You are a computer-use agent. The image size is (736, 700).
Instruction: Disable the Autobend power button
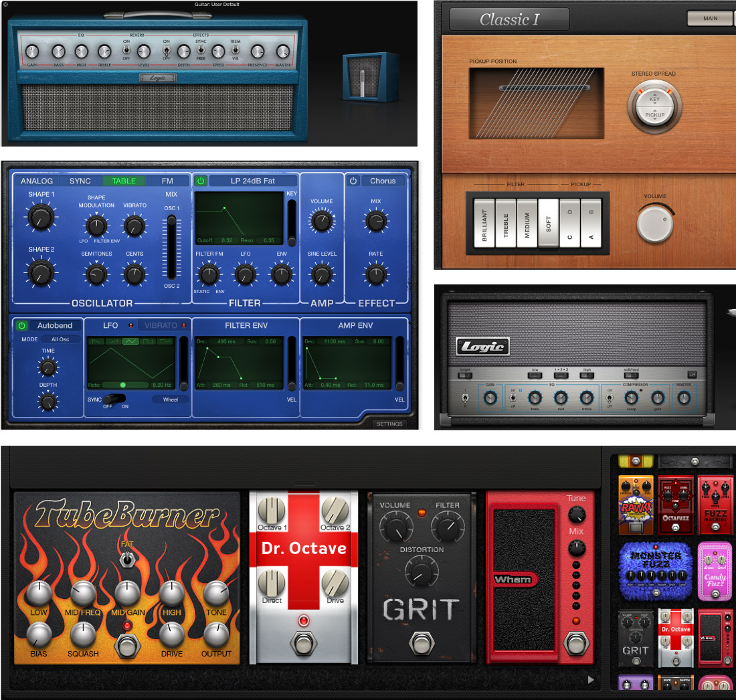pos(21,325)
